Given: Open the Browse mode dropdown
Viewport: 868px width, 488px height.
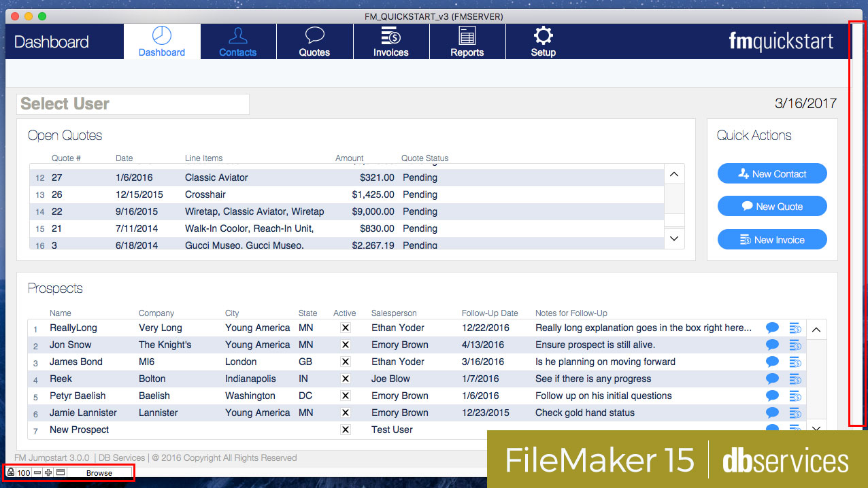Looking at the screenshot, I should tap(99, 472).
